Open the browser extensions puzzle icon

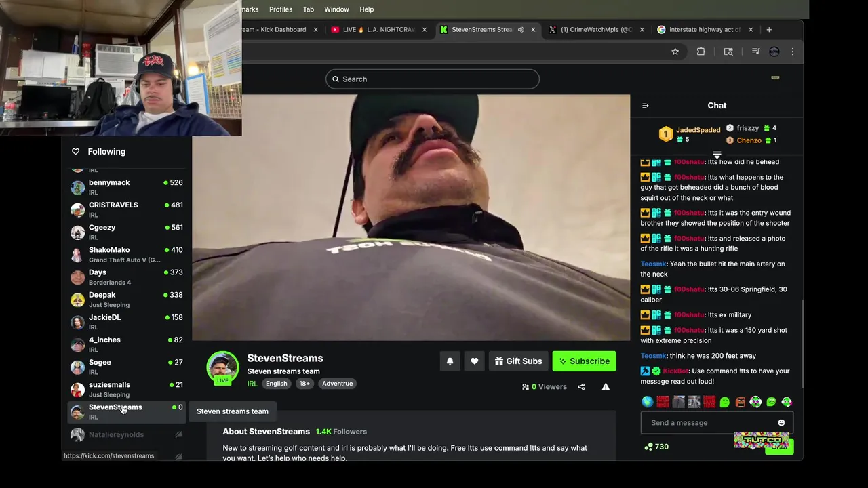pyautogui.click(x=701, y=52)
